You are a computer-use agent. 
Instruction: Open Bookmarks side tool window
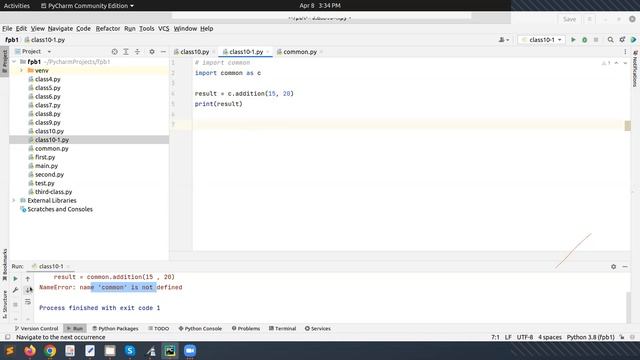[5, 264]
